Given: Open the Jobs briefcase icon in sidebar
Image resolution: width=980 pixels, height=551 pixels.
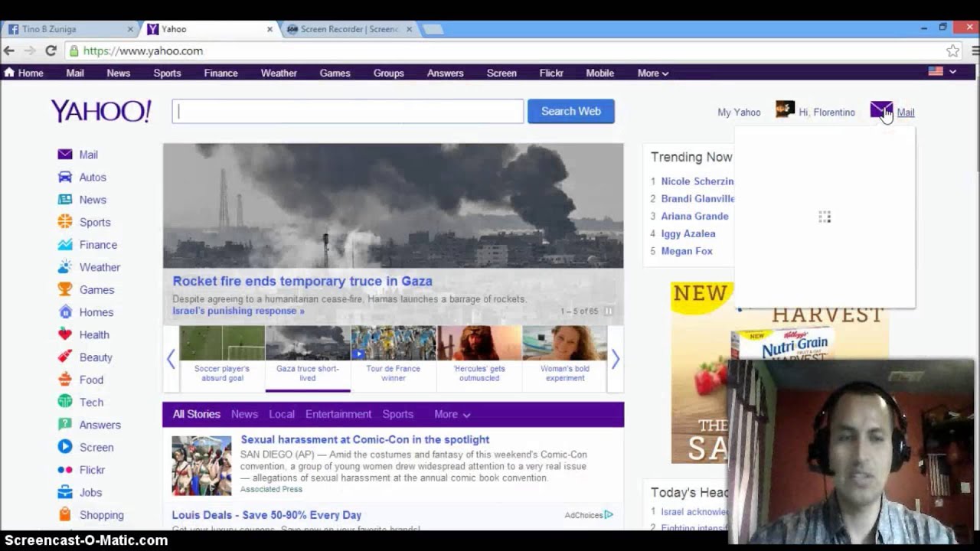Looking at the screenshot, I should [x=65, y=492].
